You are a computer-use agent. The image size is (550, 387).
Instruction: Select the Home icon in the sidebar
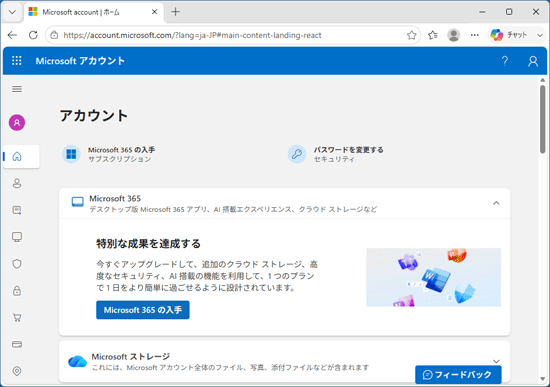(17, 156)
